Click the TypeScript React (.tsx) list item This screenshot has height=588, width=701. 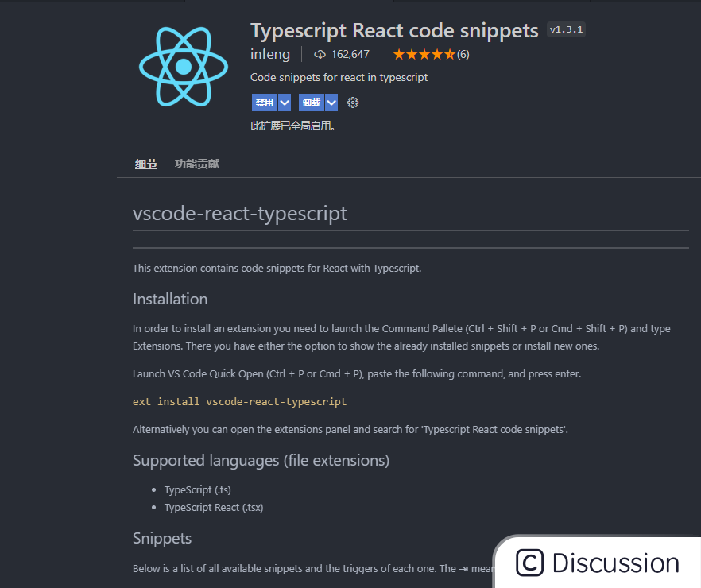214,508
